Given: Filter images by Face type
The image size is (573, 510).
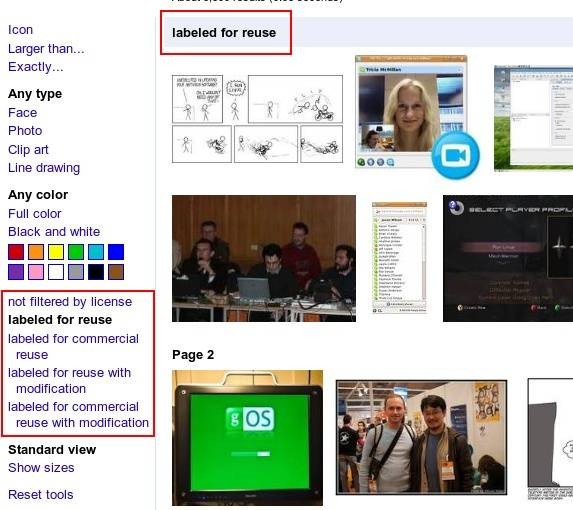Looking at the screenshot, I should [x=22, y=113].
